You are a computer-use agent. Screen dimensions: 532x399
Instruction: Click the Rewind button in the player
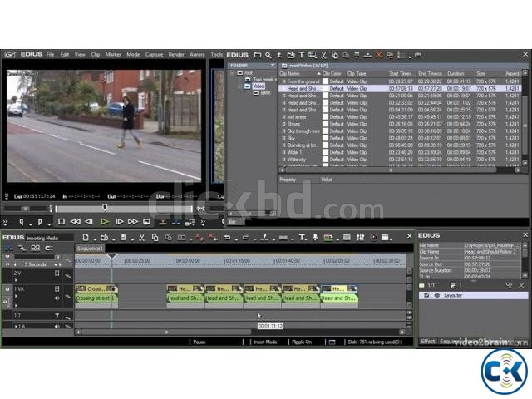(75, 222)
